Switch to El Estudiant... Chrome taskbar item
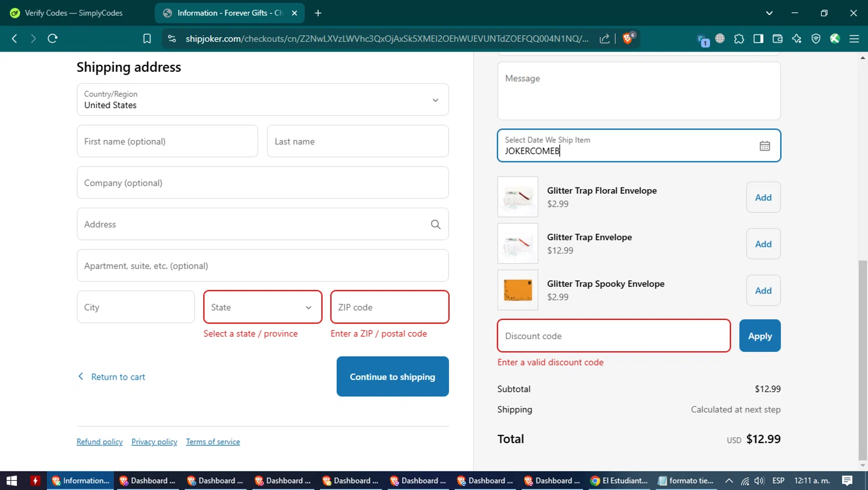The image size is (868, 490). click(x=619, y=481)
